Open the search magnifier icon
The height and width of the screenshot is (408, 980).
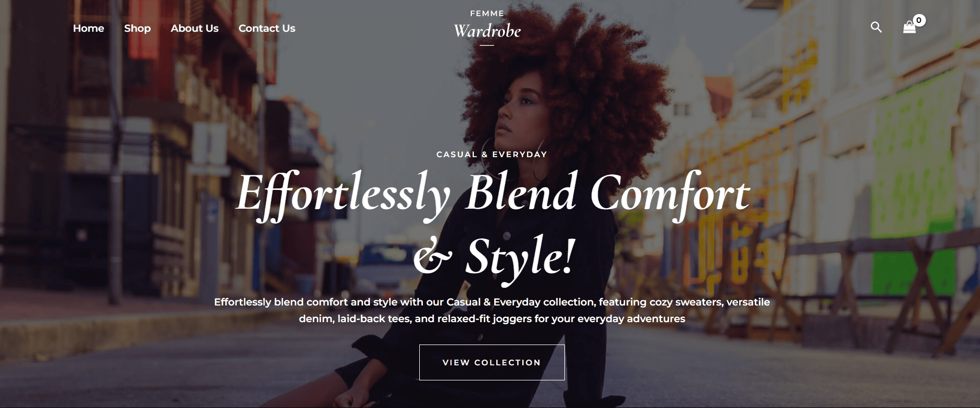click(876, 27)
